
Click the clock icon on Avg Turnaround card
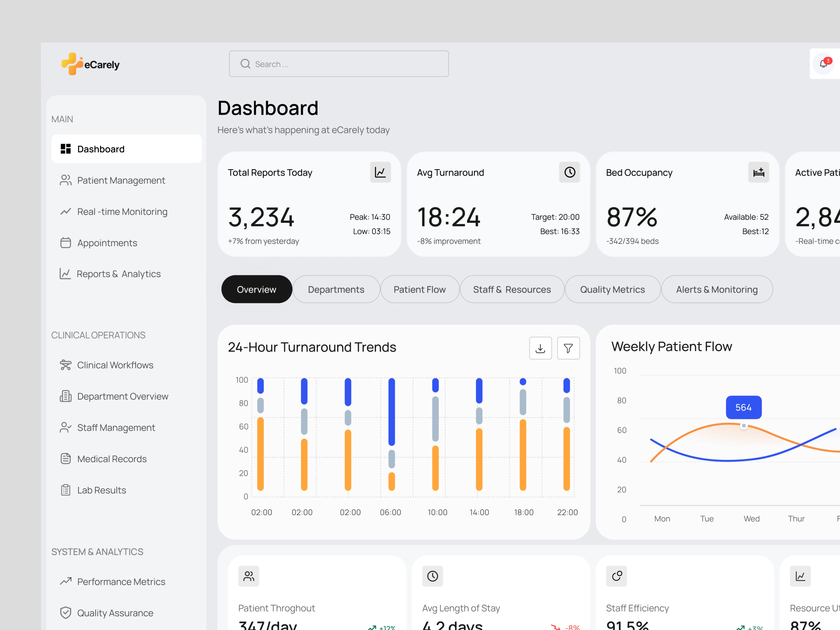coord(569,172)
